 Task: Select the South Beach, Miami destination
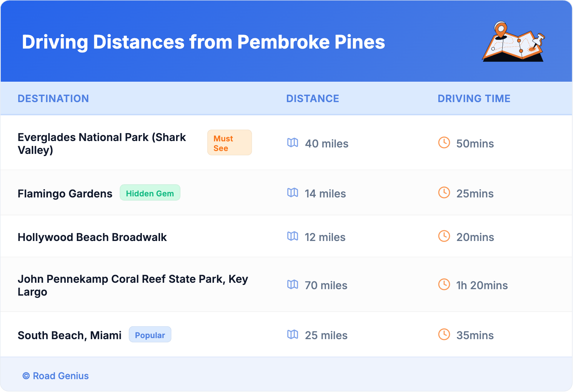tap(70, 336)
